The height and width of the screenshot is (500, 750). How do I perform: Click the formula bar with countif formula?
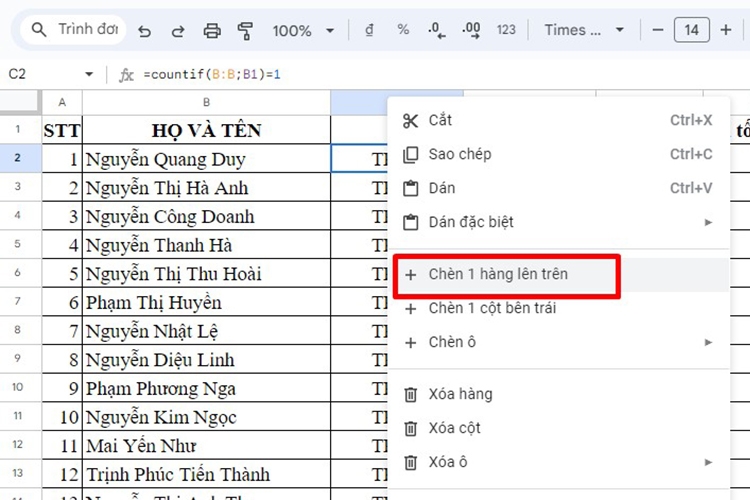point(212,75)
